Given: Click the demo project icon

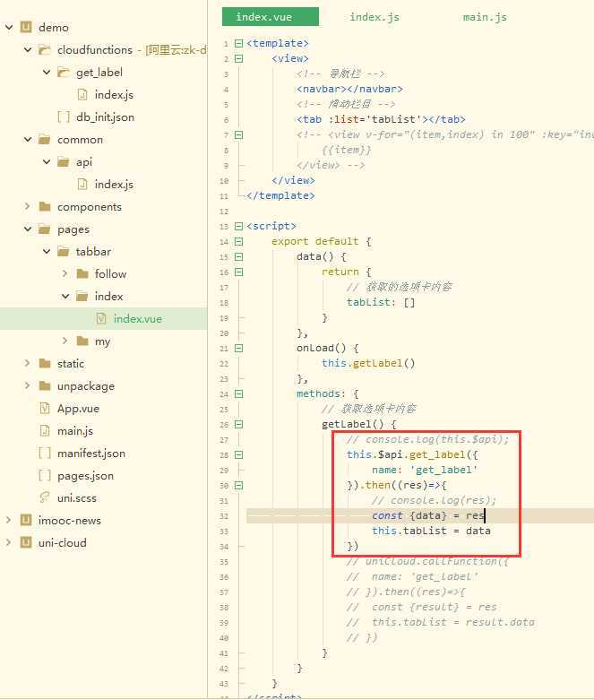Looking at the screenshot, I should [x=26, y=27].
